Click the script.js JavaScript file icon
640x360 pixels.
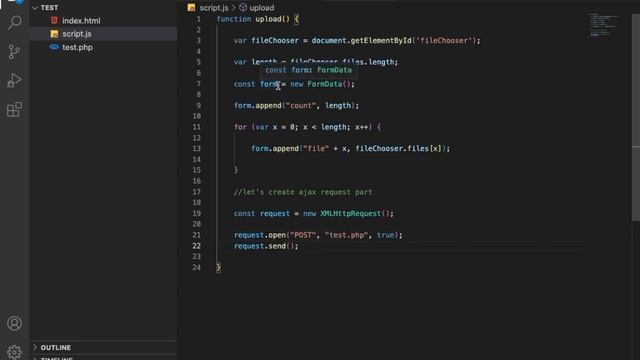pyautogui.click(x=54, y=34)
